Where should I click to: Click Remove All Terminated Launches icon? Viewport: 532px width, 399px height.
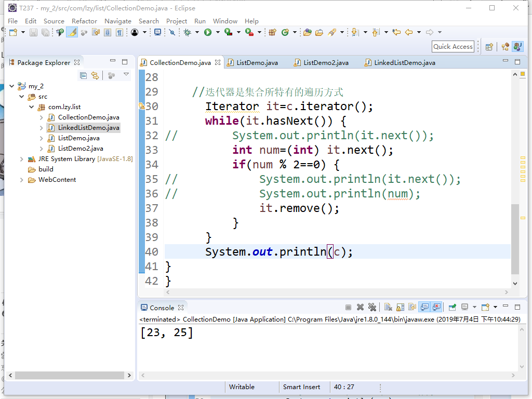372,308
